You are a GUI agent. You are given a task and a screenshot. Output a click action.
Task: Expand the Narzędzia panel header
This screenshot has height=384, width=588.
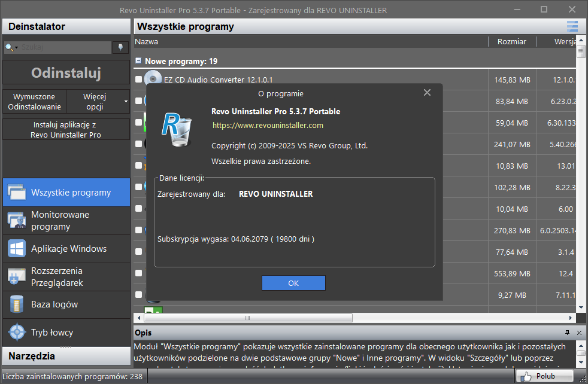[x=66, y=356]
